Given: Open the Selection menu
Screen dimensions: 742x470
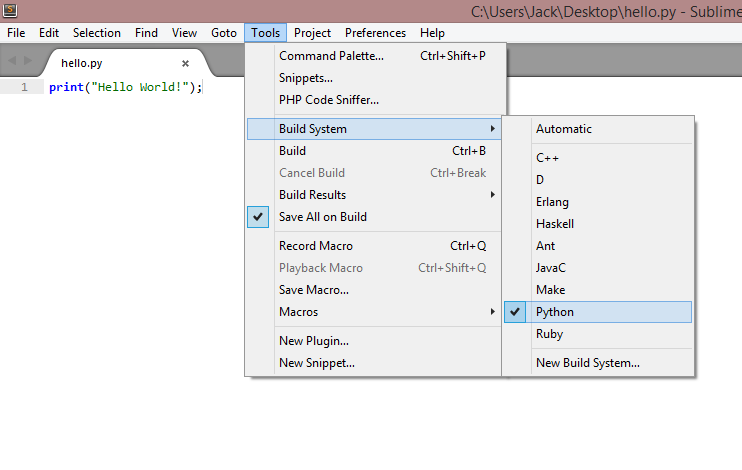Looking at the screenshot, I should pyautogui.click(x=97, y=33).
